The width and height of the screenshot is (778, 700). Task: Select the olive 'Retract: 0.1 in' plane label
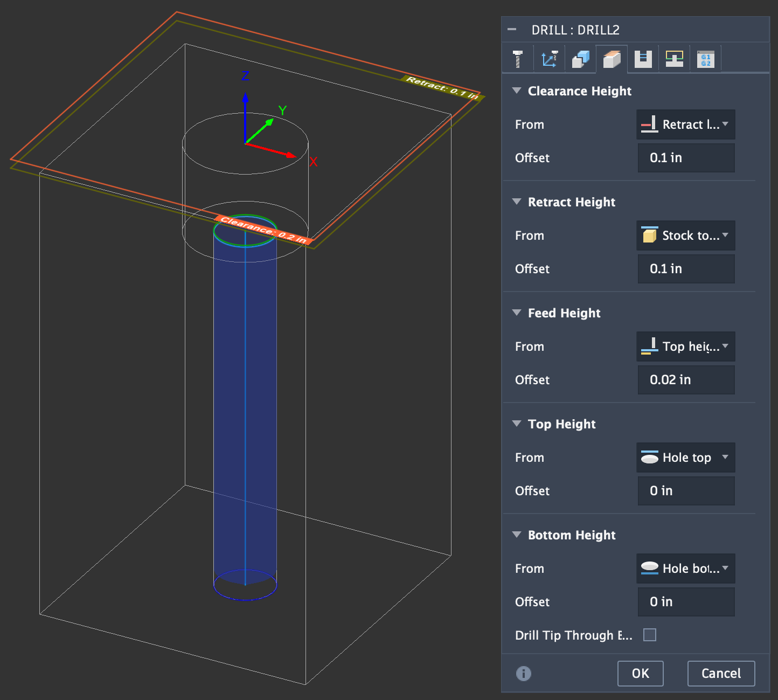pos(442,88)
